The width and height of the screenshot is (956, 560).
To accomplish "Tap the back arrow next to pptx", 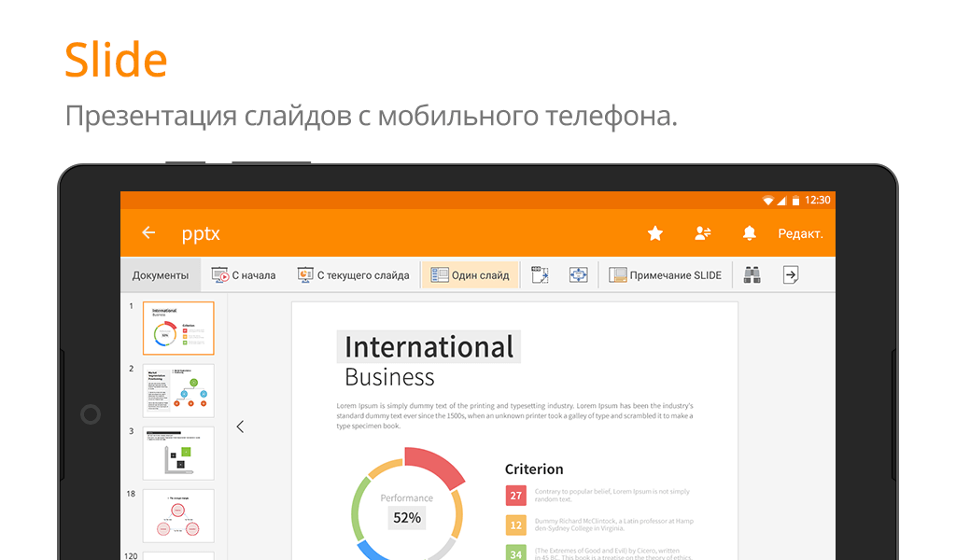I will tap(148, 233).
